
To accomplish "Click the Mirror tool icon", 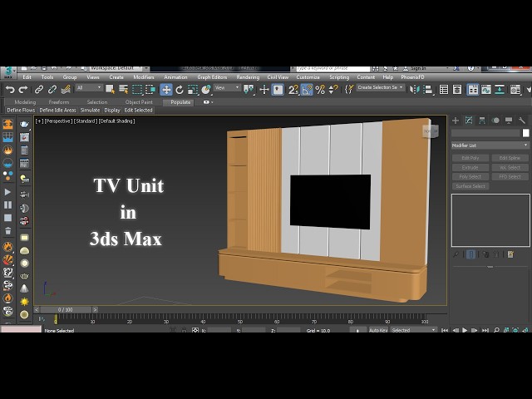I will pos(414,90).
